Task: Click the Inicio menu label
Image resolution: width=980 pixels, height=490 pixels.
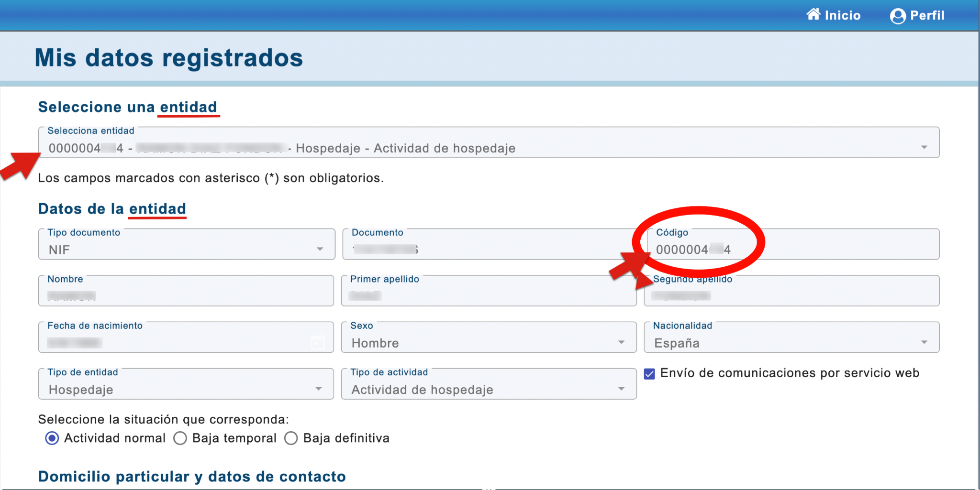Action: (x=842, y=16)
